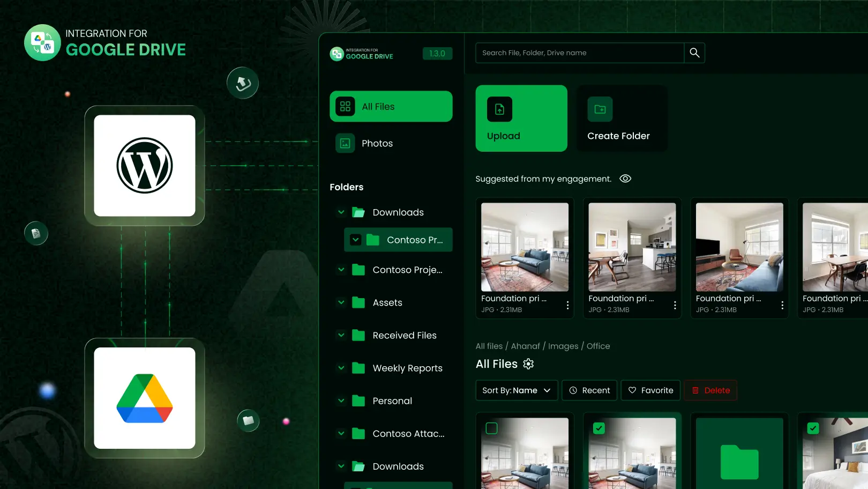Check the first file's unchecked checkbox

click(x=491, y=428)
